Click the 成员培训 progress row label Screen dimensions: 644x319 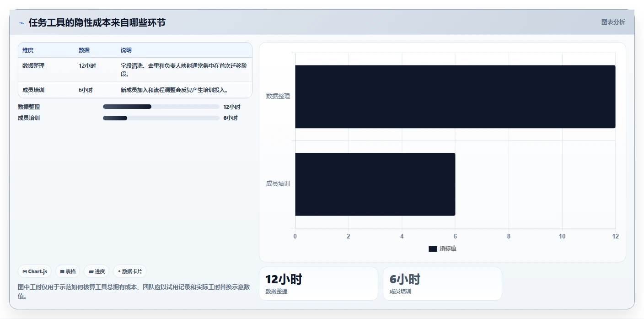29,118
